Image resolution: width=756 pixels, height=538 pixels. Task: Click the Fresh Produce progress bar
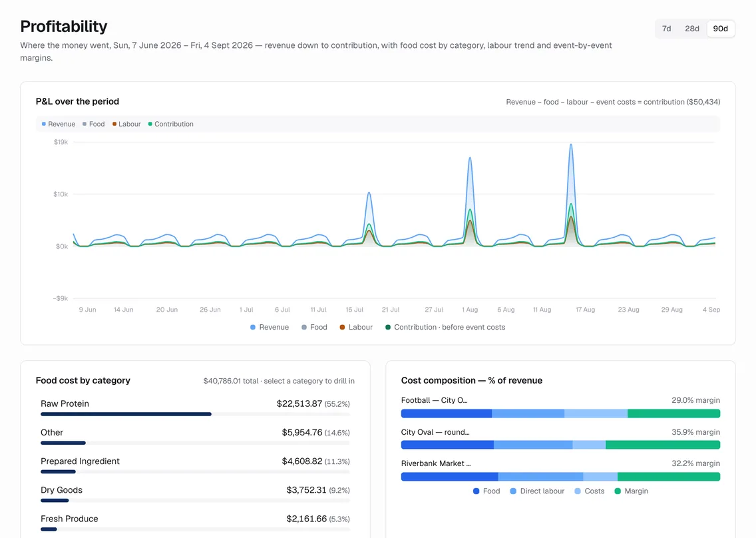195,529
